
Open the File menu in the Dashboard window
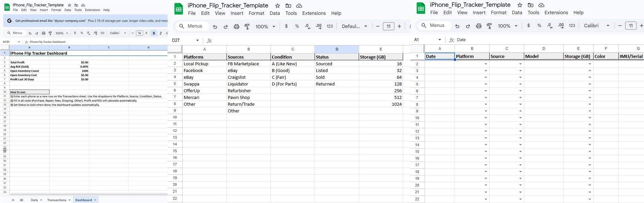[15, 10]
